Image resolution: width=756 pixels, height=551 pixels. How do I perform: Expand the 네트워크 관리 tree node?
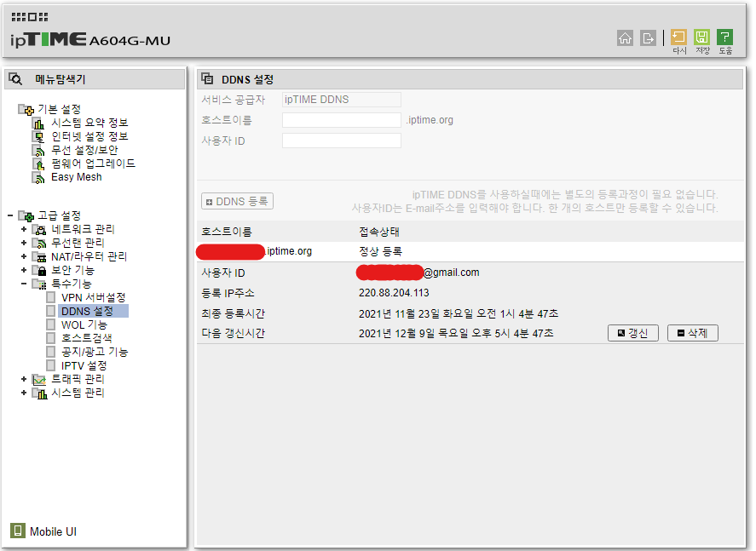point(23,228)
